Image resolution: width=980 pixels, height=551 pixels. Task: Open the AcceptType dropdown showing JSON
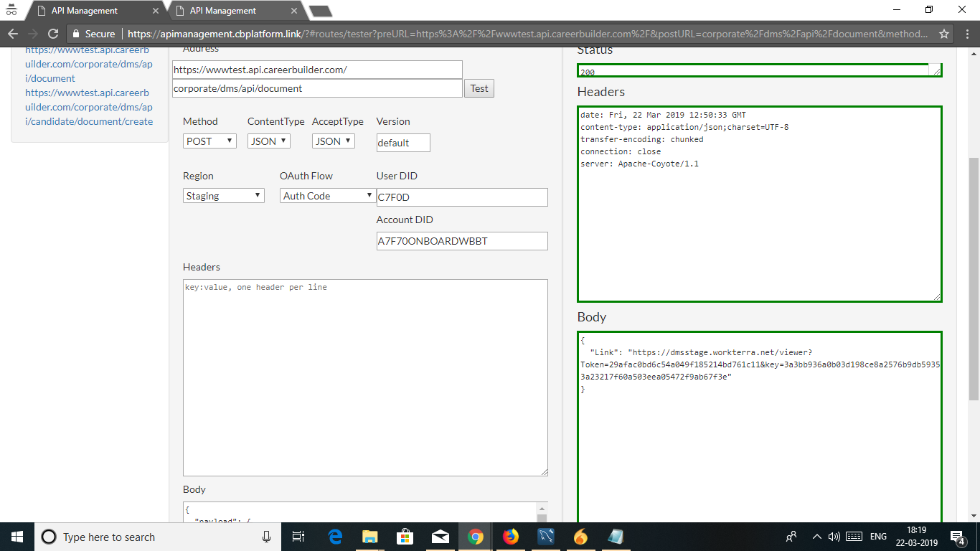(x=334, y=141)
